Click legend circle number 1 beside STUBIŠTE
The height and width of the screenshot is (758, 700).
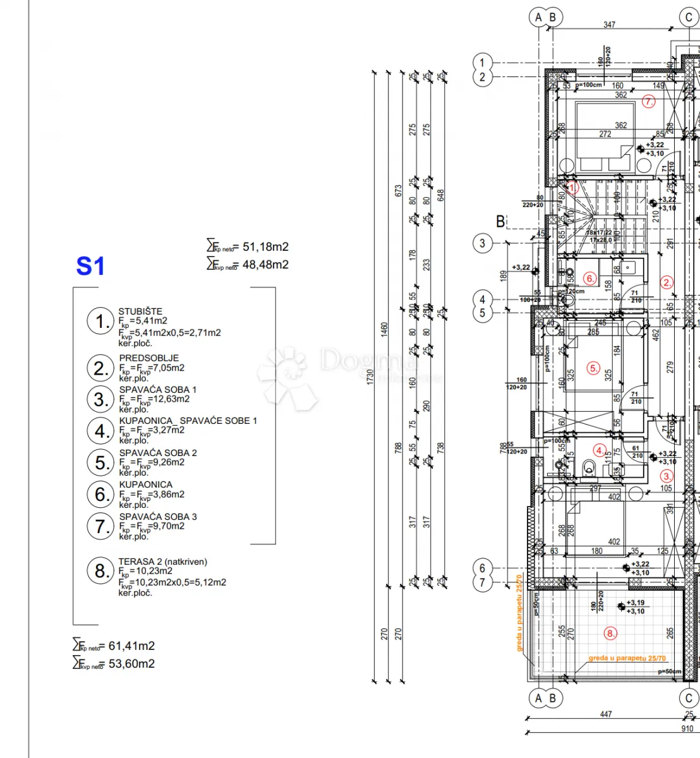pyautogui.click(x=100, y=322)
